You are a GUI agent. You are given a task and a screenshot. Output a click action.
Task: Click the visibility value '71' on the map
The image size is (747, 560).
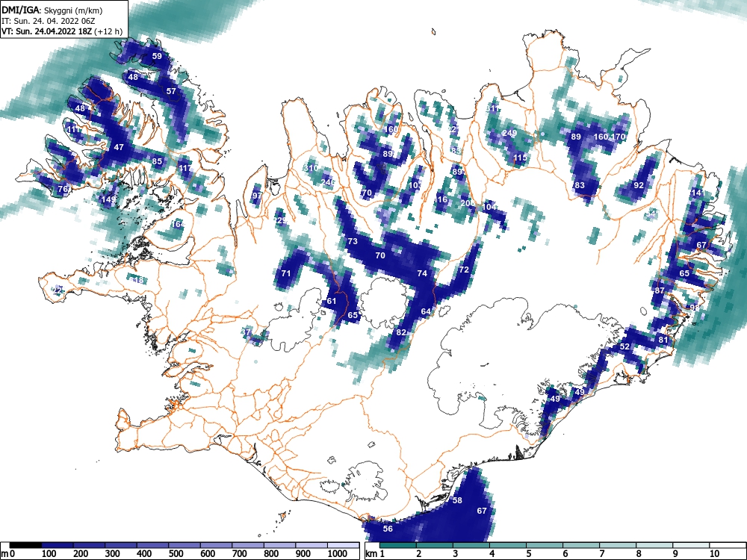pyautogui.click(x=286, y=273)
